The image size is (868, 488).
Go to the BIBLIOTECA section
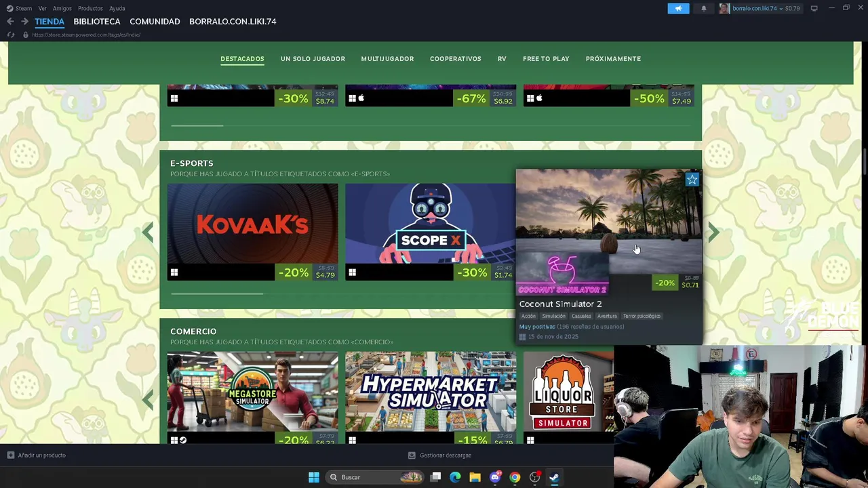click(x=97, y=22)
